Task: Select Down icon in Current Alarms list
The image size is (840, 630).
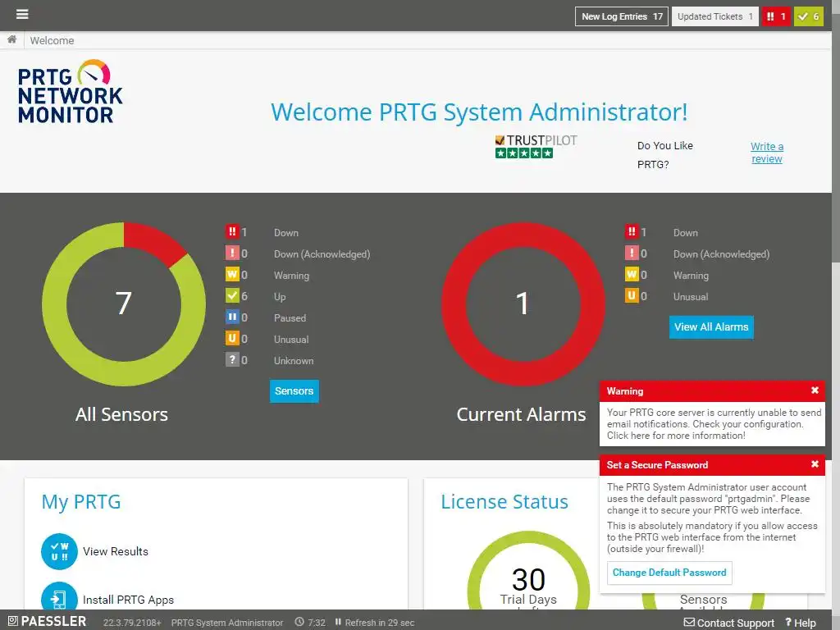Action: pos(632,232)
